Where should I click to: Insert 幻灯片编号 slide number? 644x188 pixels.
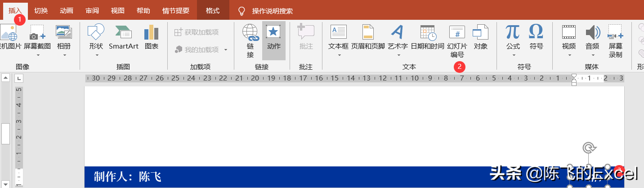click(x=457, y=41)
